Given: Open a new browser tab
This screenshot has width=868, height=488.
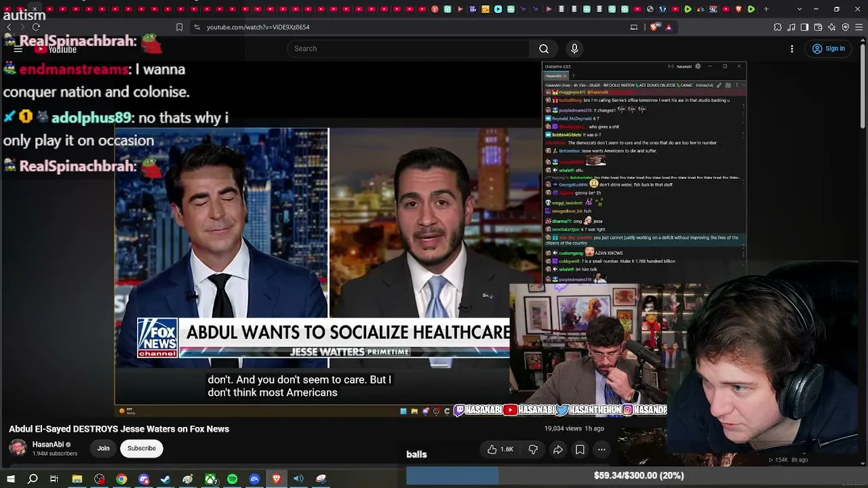Looking at the screenshot, I should (x=766, y=9).
